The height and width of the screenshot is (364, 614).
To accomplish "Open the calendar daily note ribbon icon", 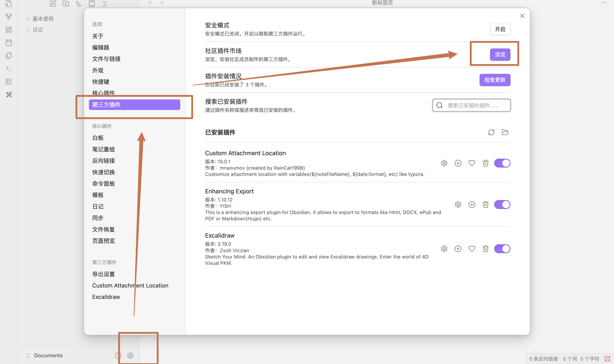I will [x=9, y=43].
